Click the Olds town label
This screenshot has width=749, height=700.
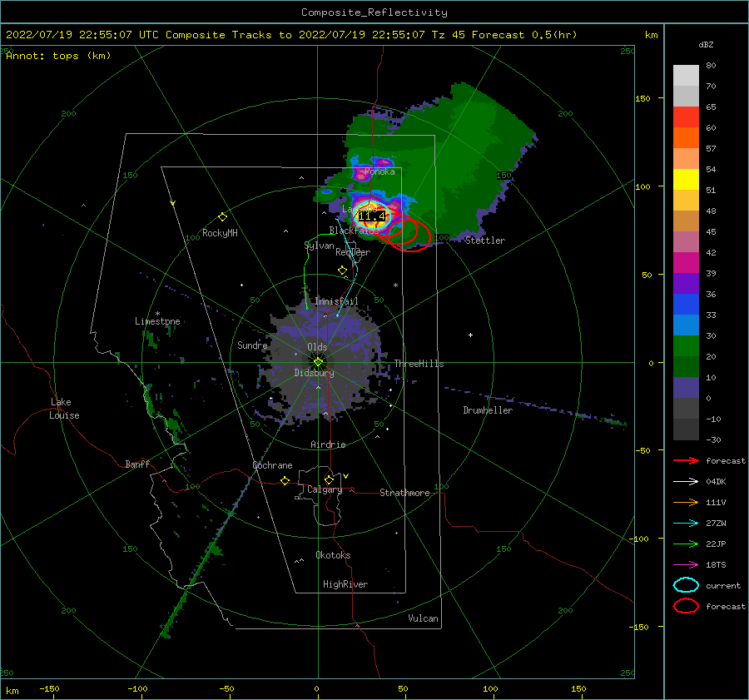(317, 347)
